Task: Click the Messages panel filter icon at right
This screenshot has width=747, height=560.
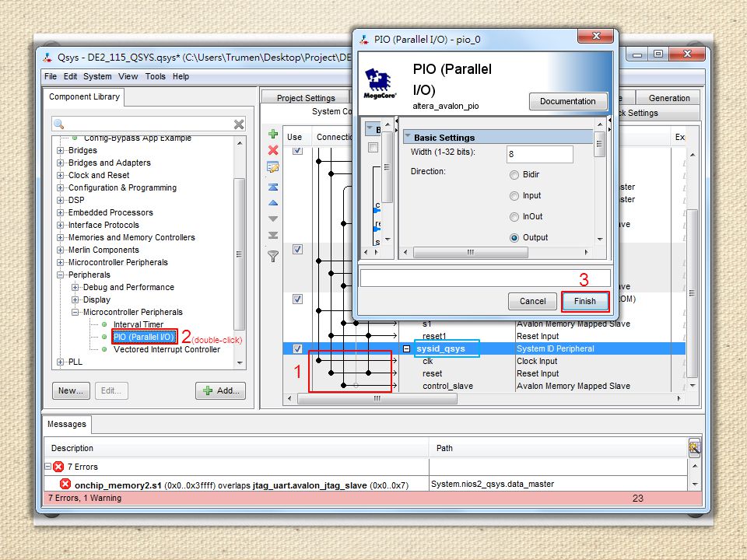Action: pyautogui.click(x=695, y=448)
